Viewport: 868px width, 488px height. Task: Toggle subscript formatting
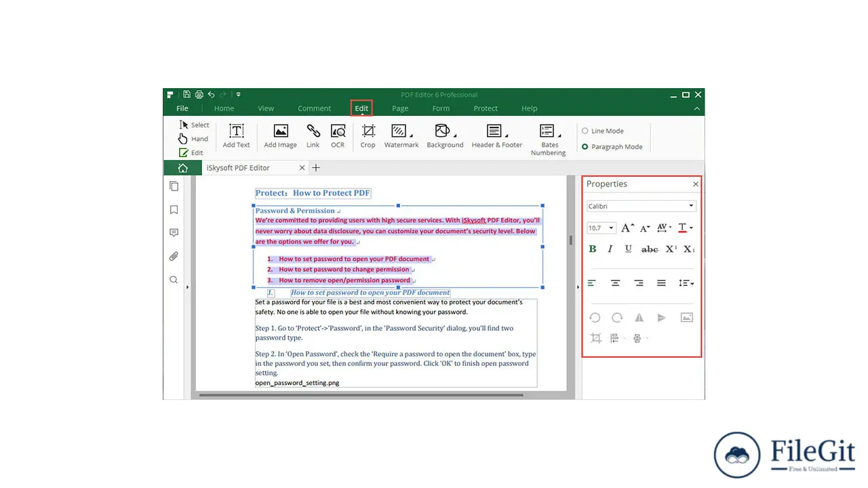tap(689, 249)
